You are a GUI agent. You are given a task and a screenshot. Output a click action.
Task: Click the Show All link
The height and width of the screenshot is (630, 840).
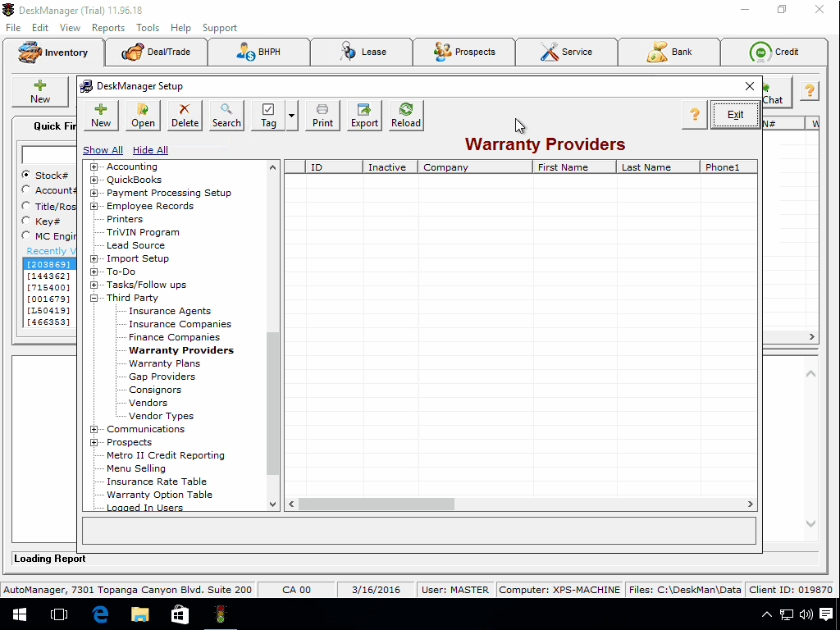pyautogui.click(x=103, y=150)
